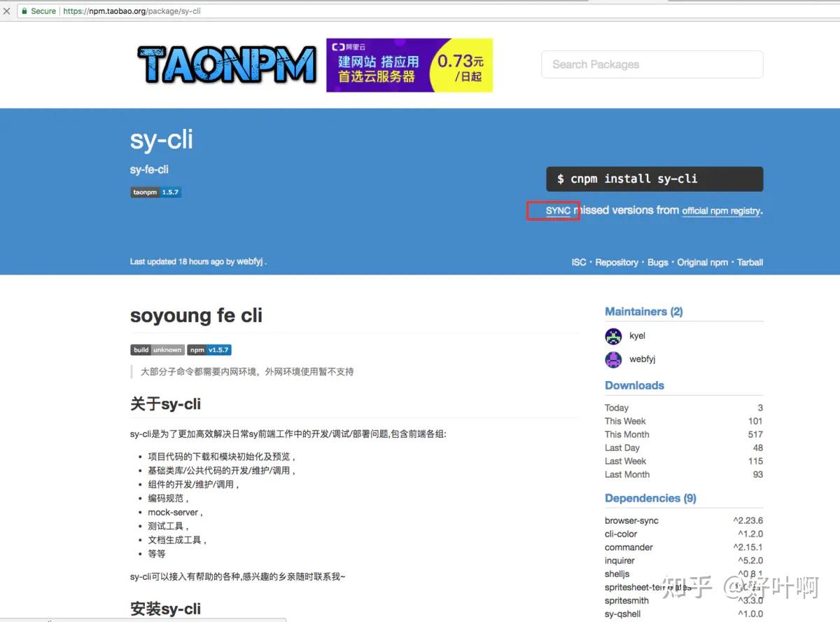Click the build unknown status badge
Image resolution: width=840 pixels, height=622 pixels.
(157, 350)
